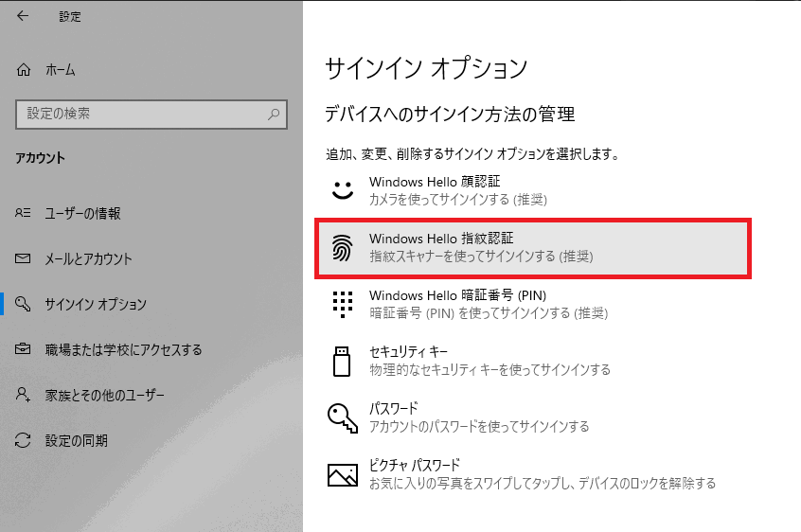Click the アカウント section label
The width and height of the screenshot is (801, 532).
[x=41, y=158]
